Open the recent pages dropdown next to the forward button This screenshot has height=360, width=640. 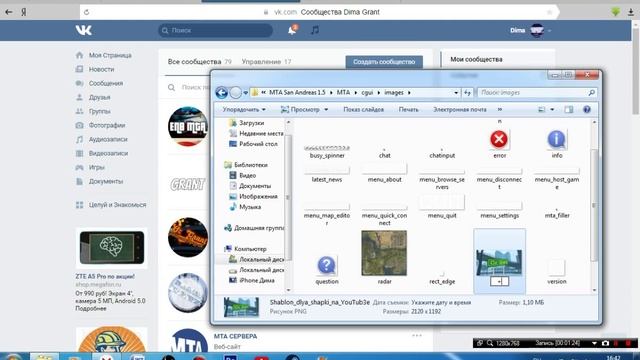click(245, 93)
